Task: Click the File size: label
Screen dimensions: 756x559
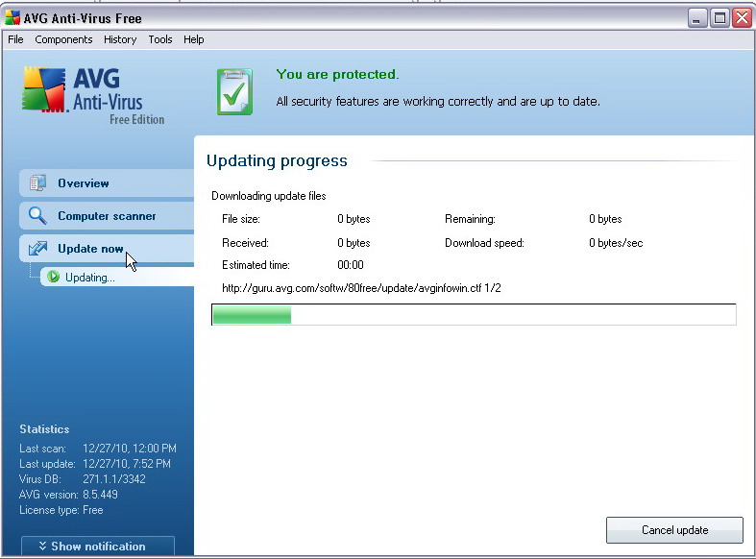Action: pos(240,219)
